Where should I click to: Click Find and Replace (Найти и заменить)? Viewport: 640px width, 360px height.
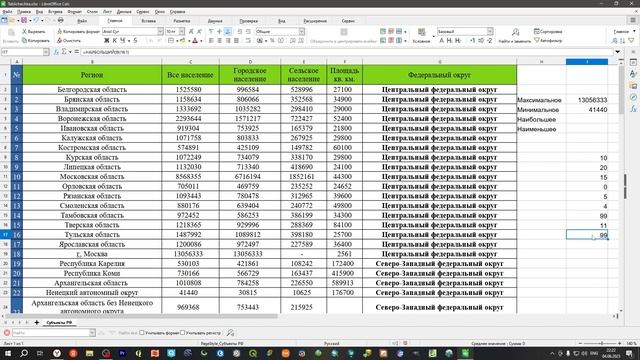click(515, 36)
